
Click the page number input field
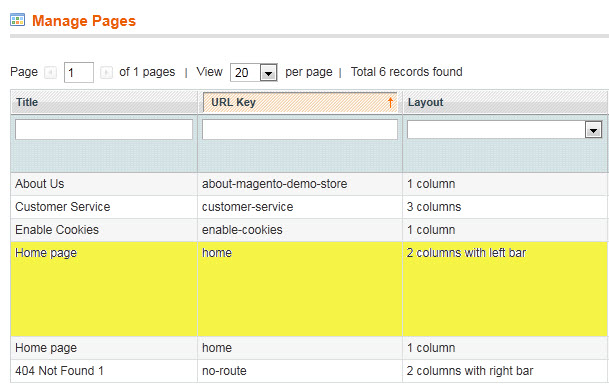pos(79,73)
